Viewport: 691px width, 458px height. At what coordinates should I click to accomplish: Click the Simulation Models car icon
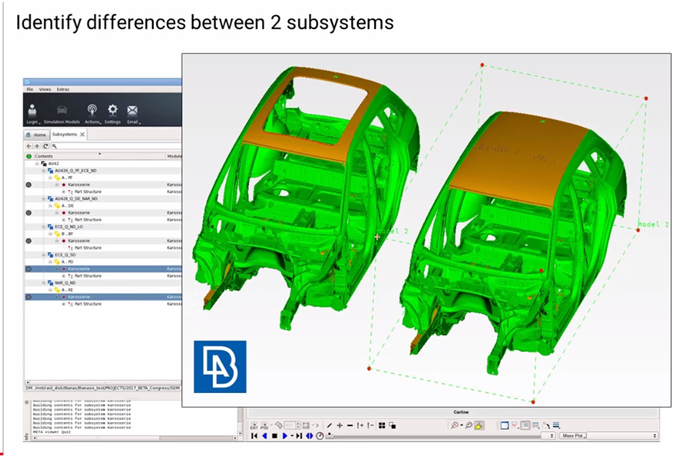coord(62,113)
